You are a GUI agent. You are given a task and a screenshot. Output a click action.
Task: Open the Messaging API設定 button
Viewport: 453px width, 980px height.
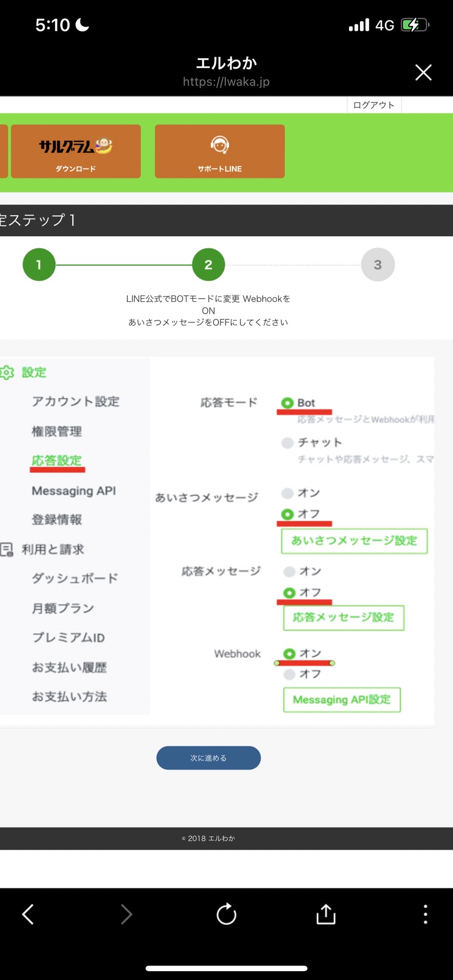point(342,700)
